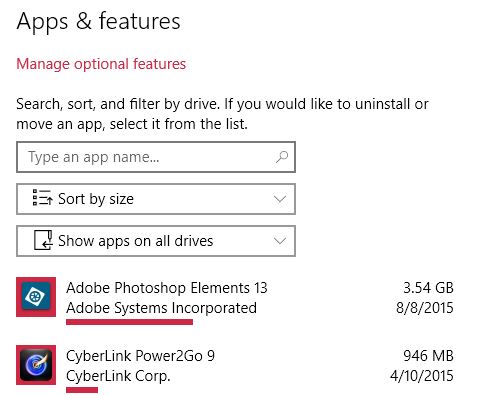Viewport: 488px width, 395px height.
Task: Click the 4/10/2015 install date
Action: point(422,376)
